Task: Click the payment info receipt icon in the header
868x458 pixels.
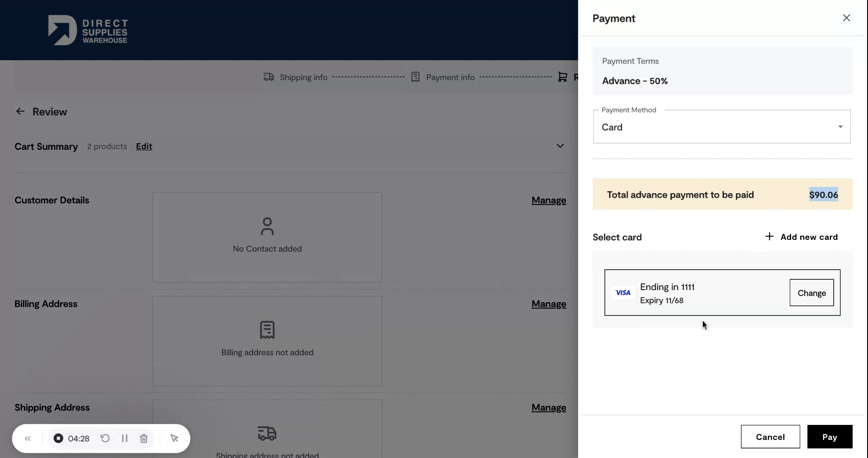Action: coord(415,77)
